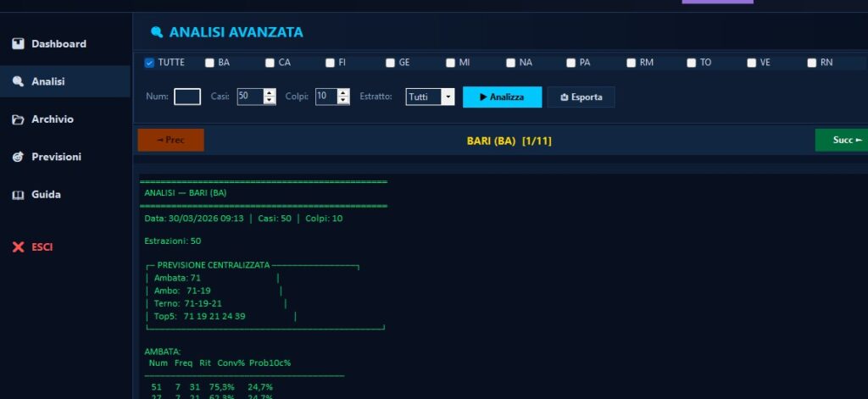This screenshot has width=868, height=399.
Task: Uncheck the TUTTE checkbox
Action: 149,63
